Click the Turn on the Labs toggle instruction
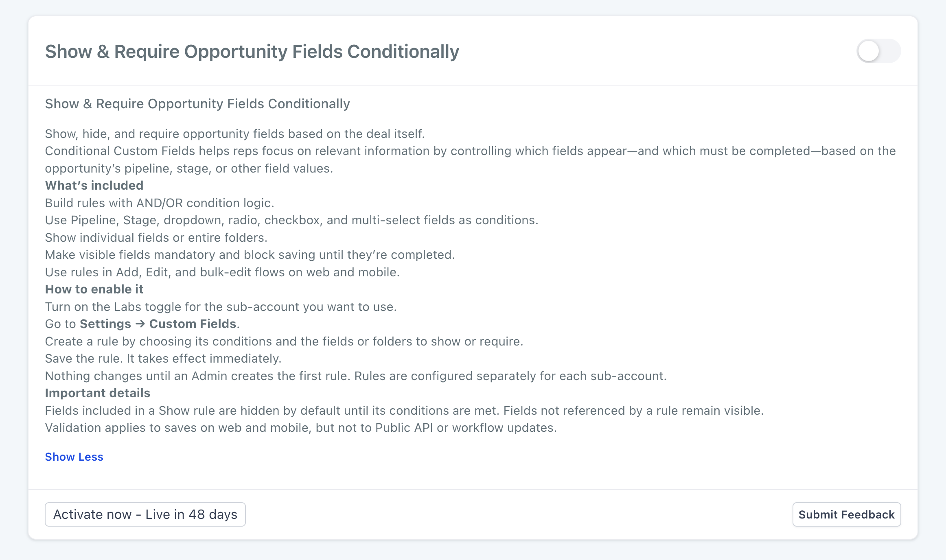946x560 pixels. click(x=221, y=307)
